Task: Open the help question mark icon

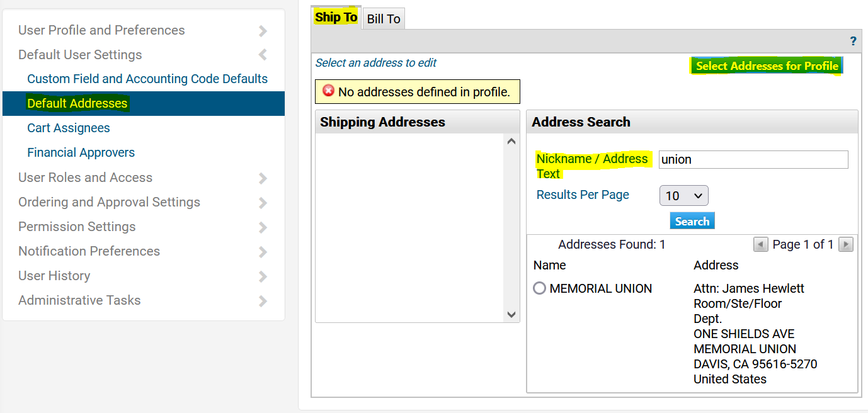Action: (x=853, y=42)
